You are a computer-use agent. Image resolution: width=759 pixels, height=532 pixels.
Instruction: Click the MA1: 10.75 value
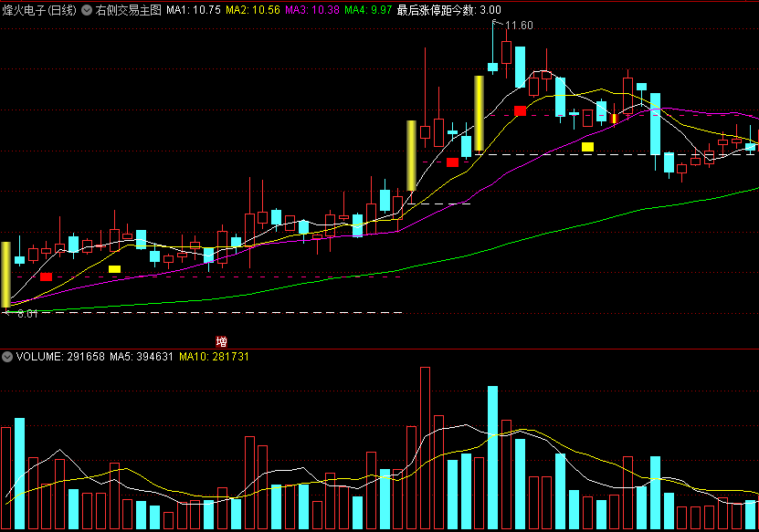coord(194,10)
